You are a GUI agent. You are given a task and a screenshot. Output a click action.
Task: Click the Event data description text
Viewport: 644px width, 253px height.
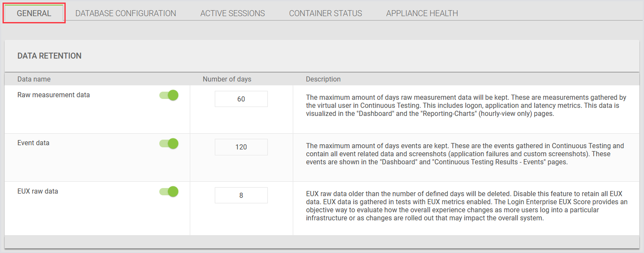click(465, 154)
